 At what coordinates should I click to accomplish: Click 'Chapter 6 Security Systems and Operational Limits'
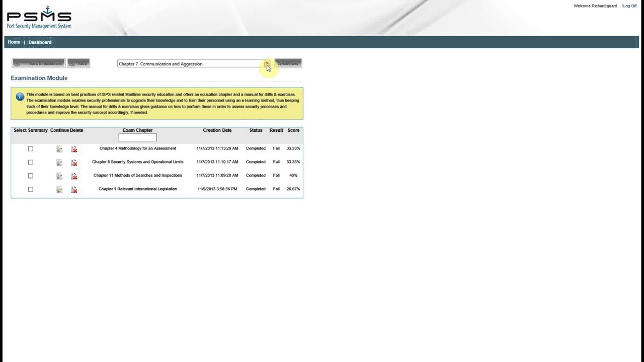pos(138,162)
